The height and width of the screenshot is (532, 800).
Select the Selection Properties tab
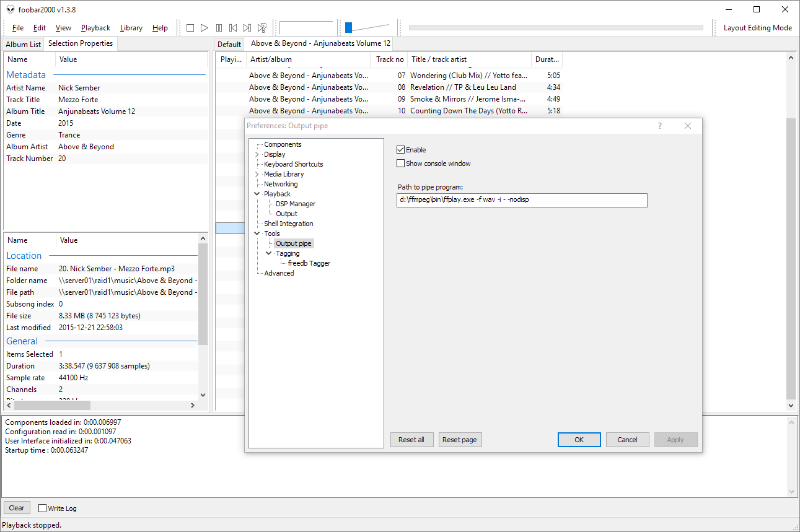click(81, 43)
